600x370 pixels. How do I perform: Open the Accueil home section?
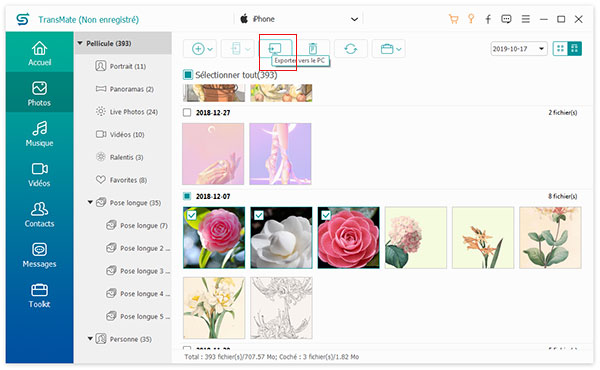tap(39, 53)
